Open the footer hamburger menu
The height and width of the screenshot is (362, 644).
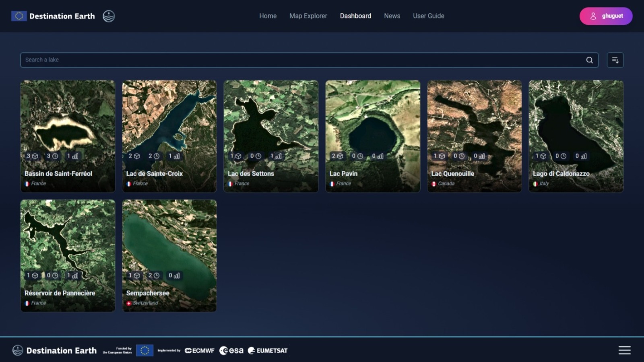coord(624,350)
